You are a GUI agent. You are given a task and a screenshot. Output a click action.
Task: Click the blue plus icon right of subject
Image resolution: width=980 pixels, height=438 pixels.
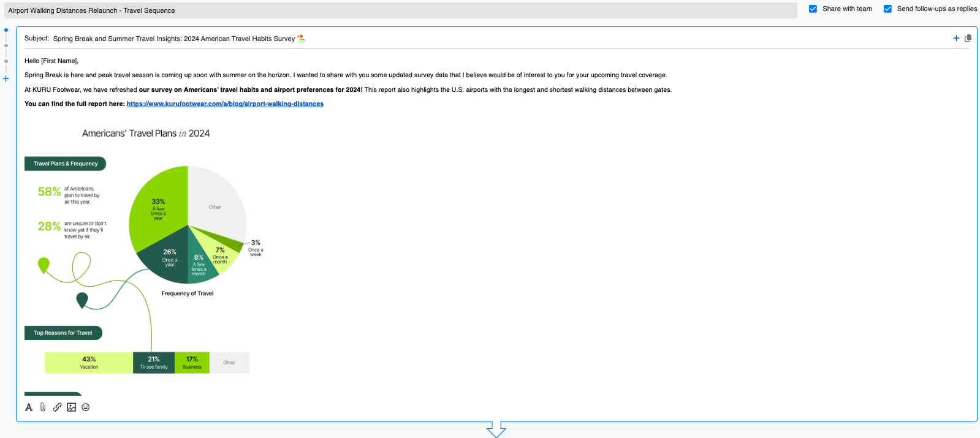point(956,38)
